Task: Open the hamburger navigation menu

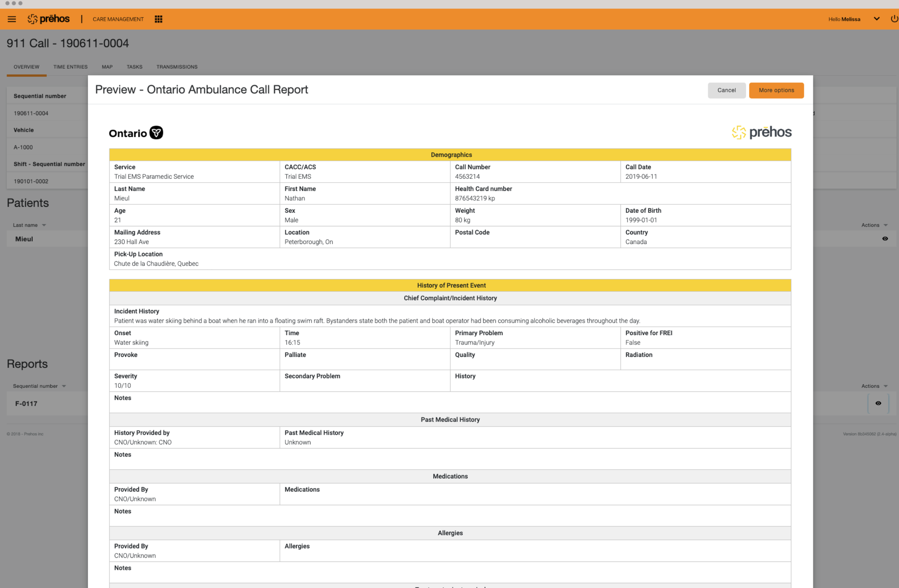Action: point(11,19)
